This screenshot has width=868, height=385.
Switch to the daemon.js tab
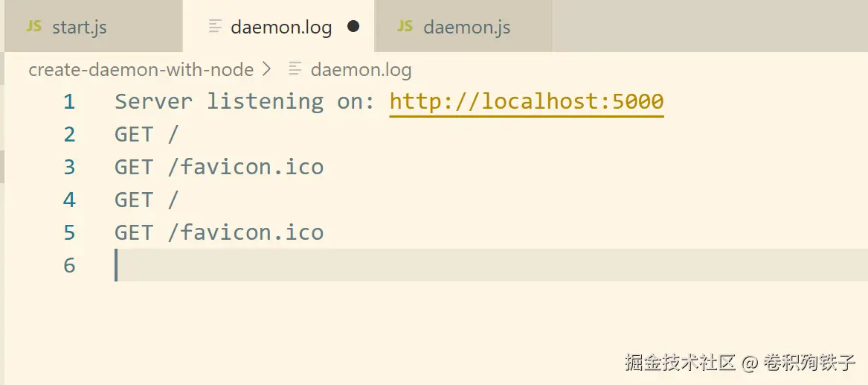466,28
